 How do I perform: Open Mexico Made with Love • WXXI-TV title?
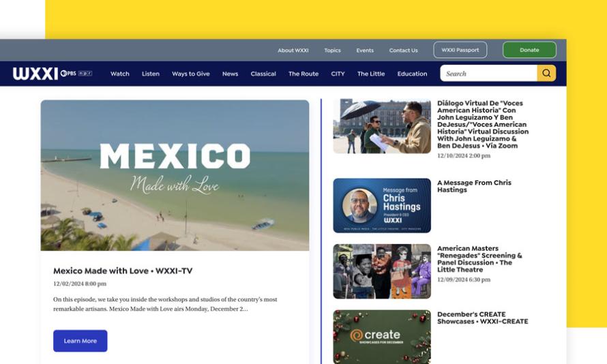[123, 271]
